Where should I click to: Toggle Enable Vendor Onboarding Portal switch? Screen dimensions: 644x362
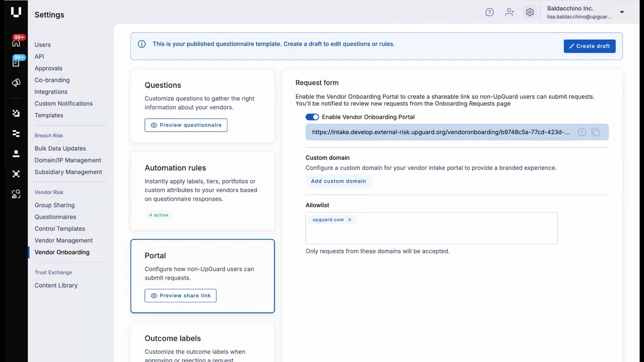312,117
